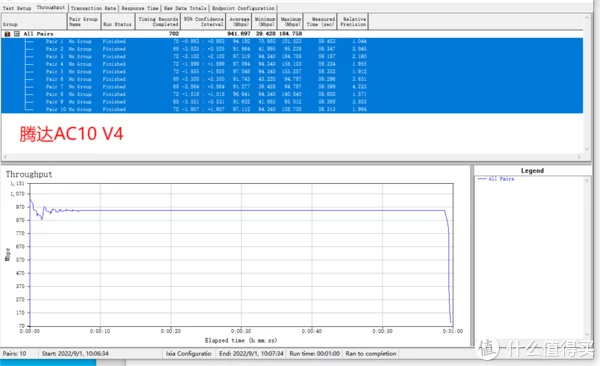The image size is (600, 366).
Task: Click the Legend panel scroll-down arrow
Action: 587,334
